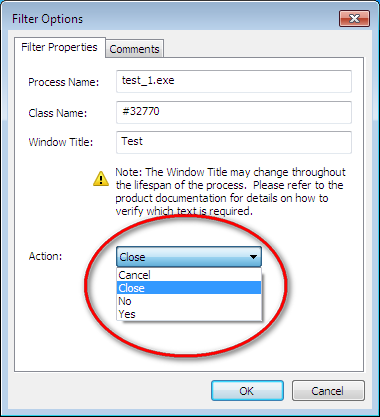Select the Filter Properties tab
The height and width of the screenshot is (417, 380).
(60, 47)
